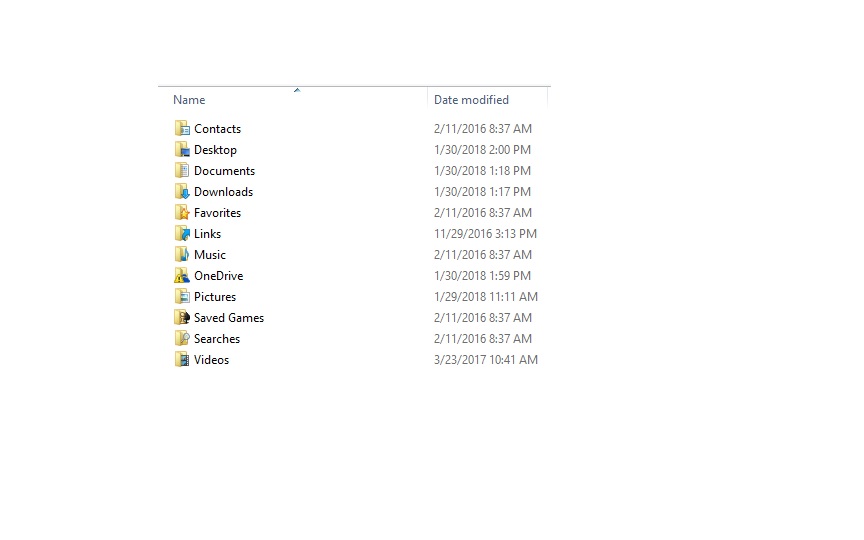Click the Videos folder icon
Image resolution: width=864 pixels, height=540 pixels.
tap(182, 359)
